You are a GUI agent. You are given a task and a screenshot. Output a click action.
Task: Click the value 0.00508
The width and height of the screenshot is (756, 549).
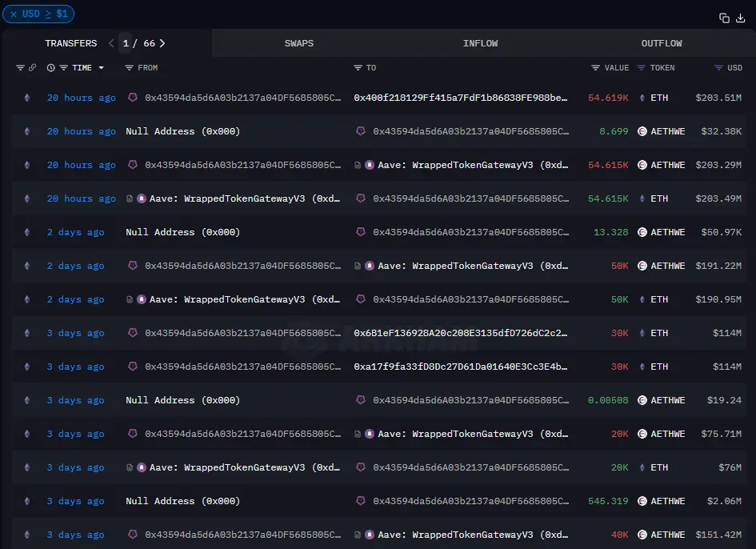click(x=608, y=400)
